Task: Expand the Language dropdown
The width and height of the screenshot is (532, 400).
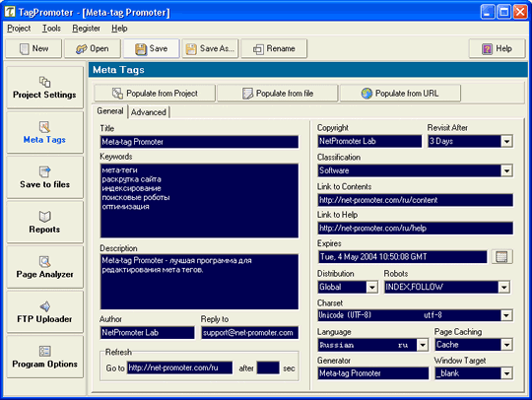Action: pyautogui.click(x=423, y=345)
